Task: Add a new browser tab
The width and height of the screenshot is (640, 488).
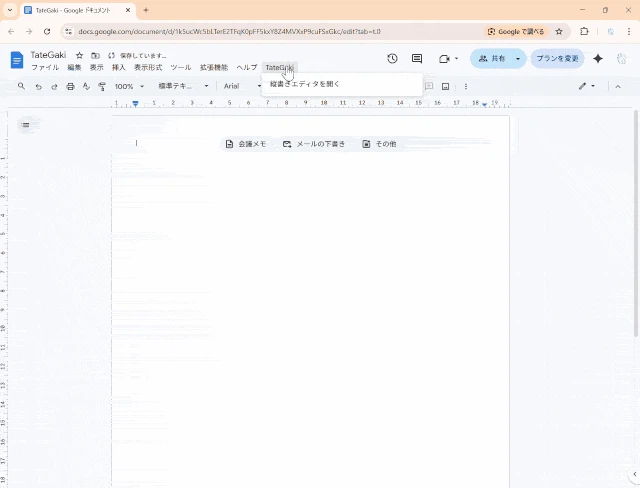Action: pyautogui.click(x=146, y=10)
